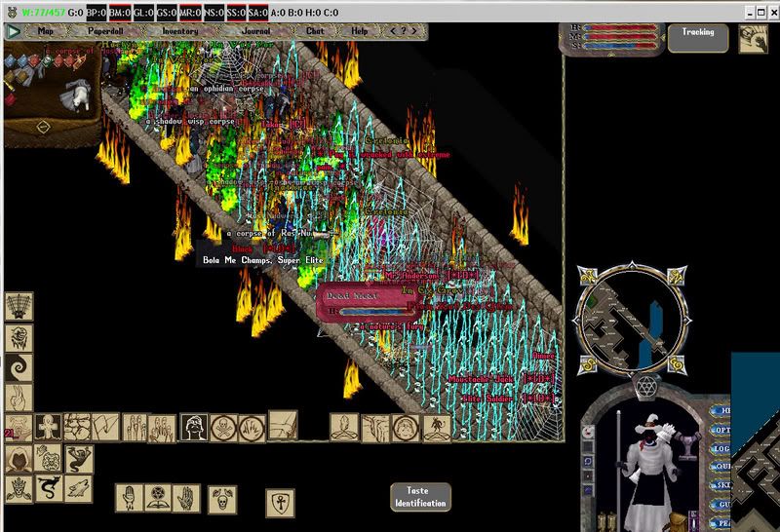The height and width of the screenshot is (532, 780).
Task: Click the H health bar in status
Action: 620,27
